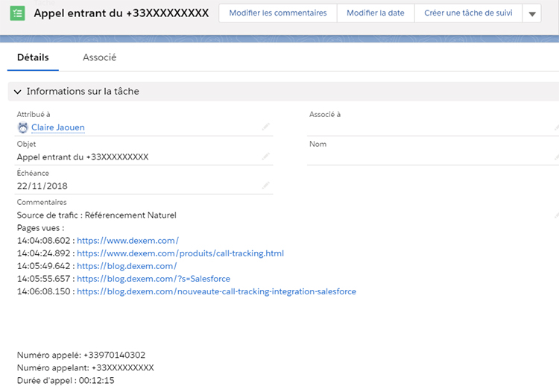Click the empty Nom field
Screen dimensions: 559x392
pyautogui.click(x=433, y=157)
